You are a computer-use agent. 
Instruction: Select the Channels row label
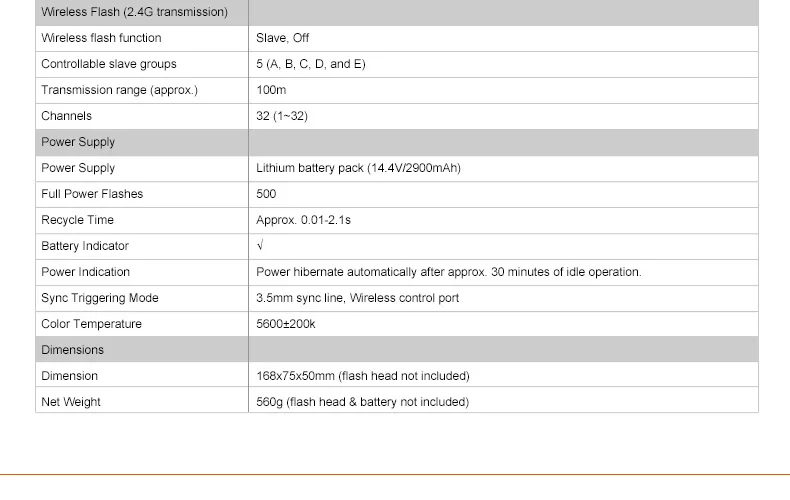(67, 116)
